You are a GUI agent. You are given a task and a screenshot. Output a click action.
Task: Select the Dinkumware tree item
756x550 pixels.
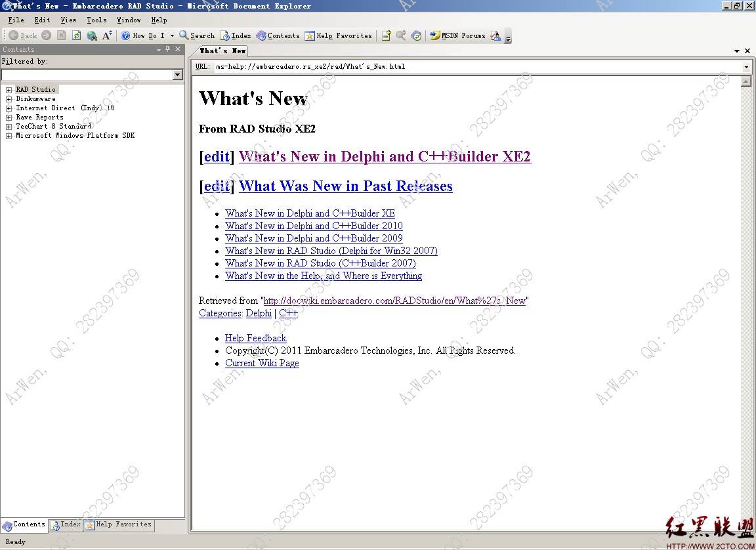(35, 98)
